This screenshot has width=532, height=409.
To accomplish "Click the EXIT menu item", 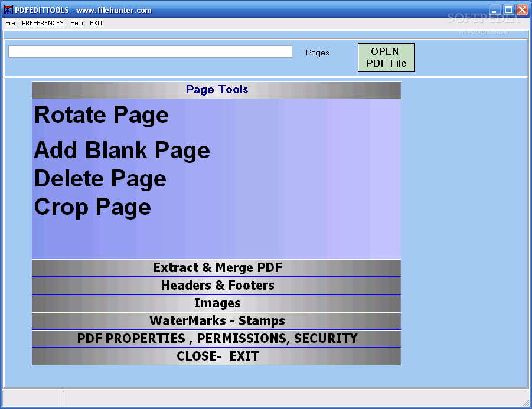I will click(x=96, y=23).
